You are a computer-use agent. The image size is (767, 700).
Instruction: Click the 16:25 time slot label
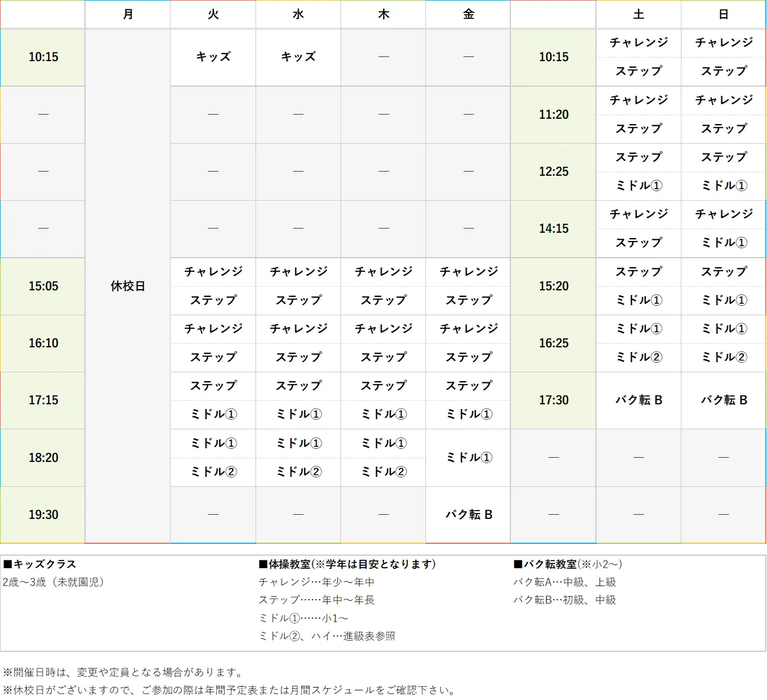pos(553,343)
